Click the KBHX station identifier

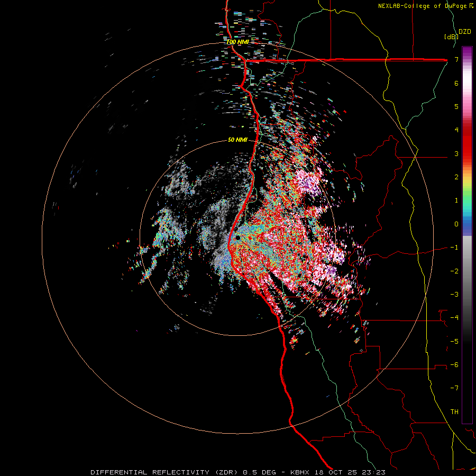[300, 472]
